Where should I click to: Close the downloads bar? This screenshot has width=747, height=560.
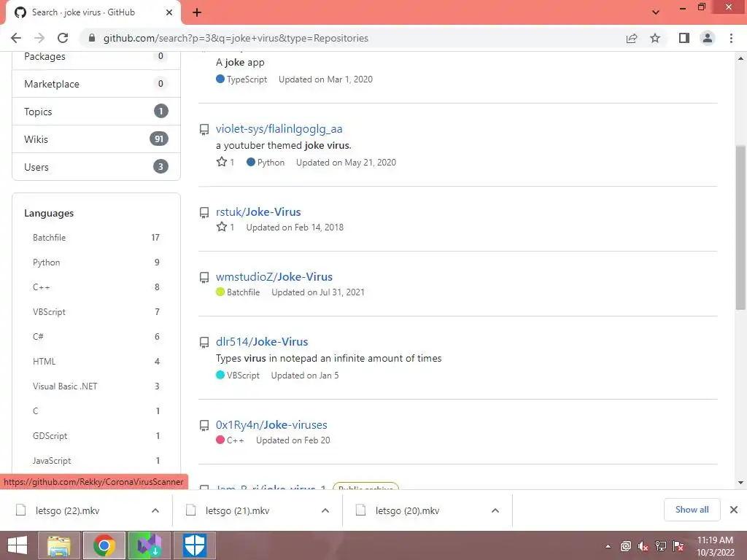pos(734,510)
